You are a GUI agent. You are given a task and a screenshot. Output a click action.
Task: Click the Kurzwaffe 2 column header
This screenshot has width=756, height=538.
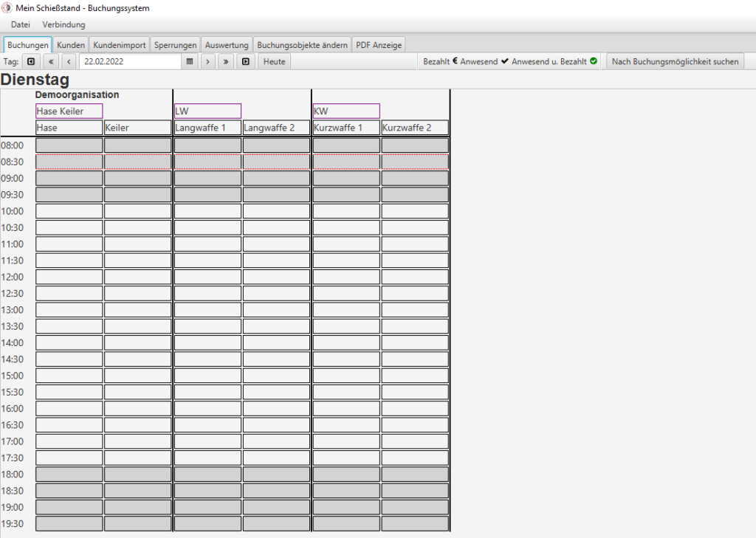click(x=415, y=128)
